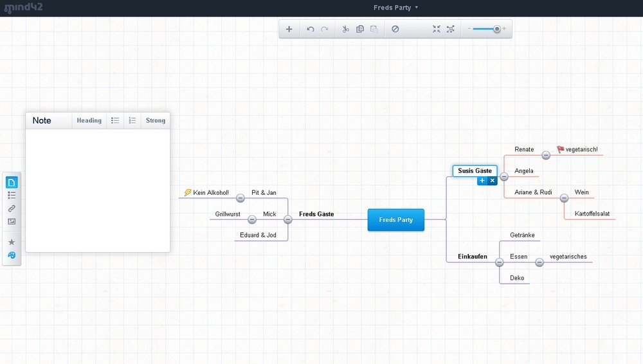643x364 pixels.
Task: Click the lightning icon on Kein Alkohol!
Action: (187, 192)
